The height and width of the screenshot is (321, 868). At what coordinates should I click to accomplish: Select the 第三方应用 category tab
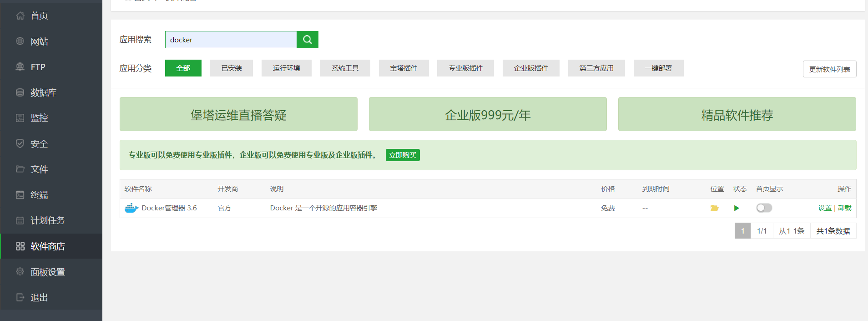pos(596,68)
